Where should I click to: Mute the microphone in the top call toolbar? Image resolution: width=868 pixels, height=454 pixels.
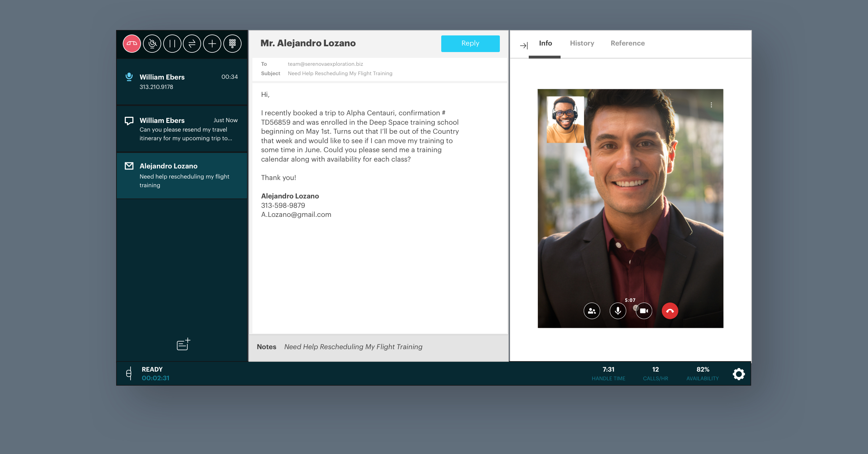[x=152, y=44]
